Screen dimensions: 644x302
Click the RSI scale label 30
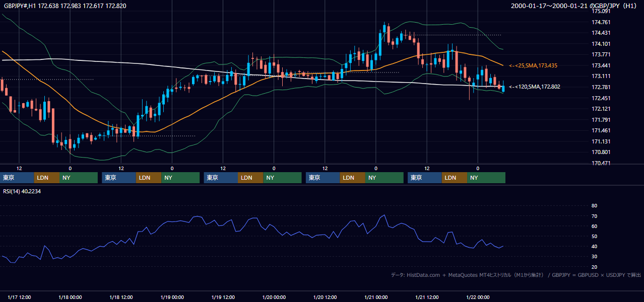[x=594, y=257]
